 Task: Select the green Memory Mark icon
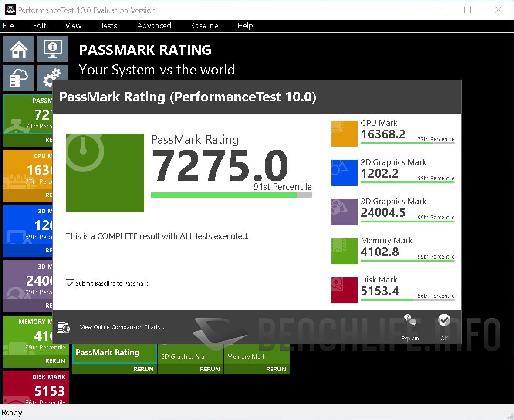click(344, 251)
